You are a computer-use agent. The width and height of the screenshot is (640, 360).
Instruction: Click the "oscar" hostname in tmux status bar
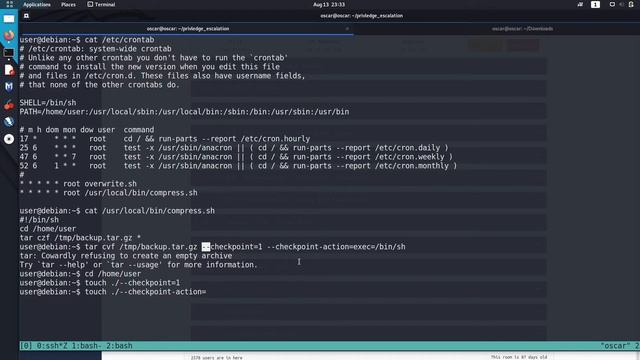(x=615, y=346)
